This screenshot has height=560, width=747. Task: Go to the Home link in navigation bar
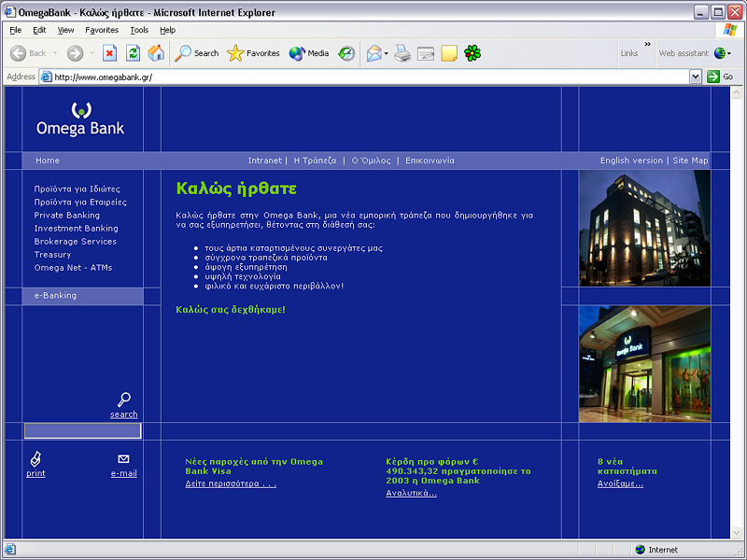click(x=48, y=161)
